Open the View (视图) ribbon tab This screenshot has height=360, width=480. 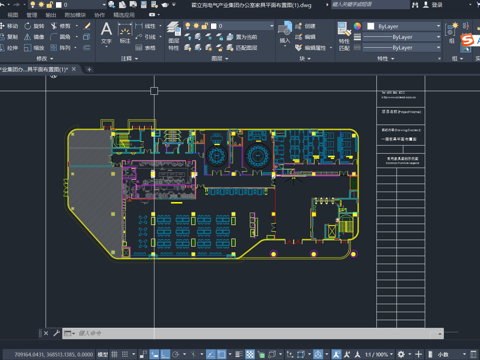[x=13, y=15]
